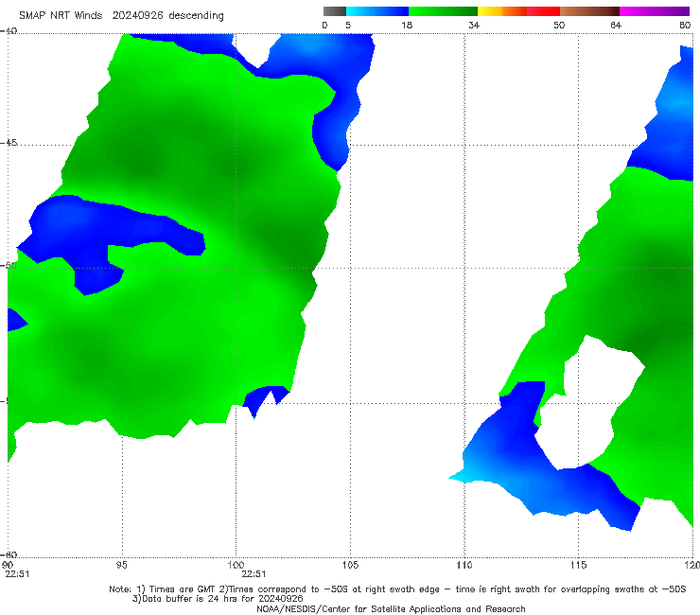Click the yellow-orange segment of the color bar
This screenshot has height=615, width=700.
click(502, 11)
